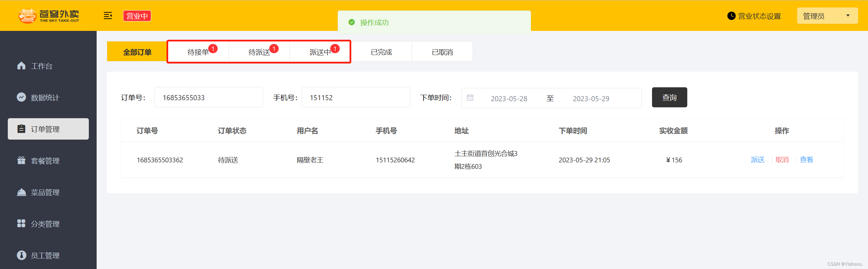This screenshot has height=269, width=868.
Task: Switch to the 已完成 tab
Action: [381, 52]
